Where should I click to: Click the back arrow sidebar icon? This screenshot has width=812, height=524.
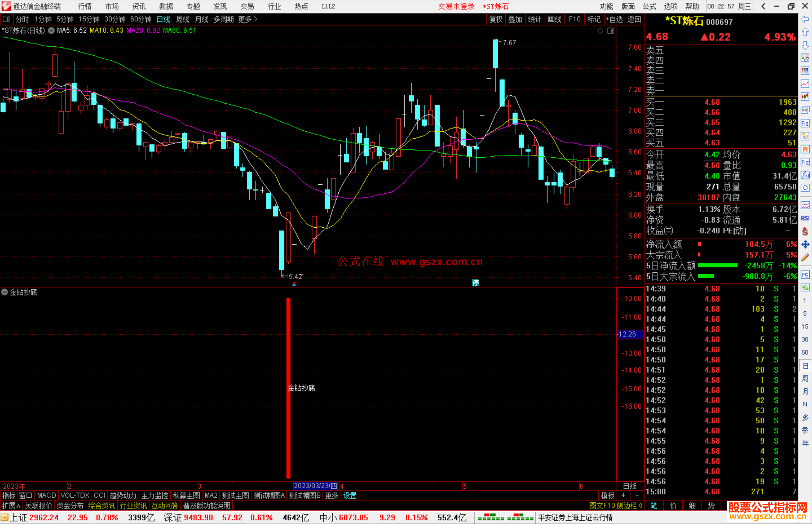[805, 19]
